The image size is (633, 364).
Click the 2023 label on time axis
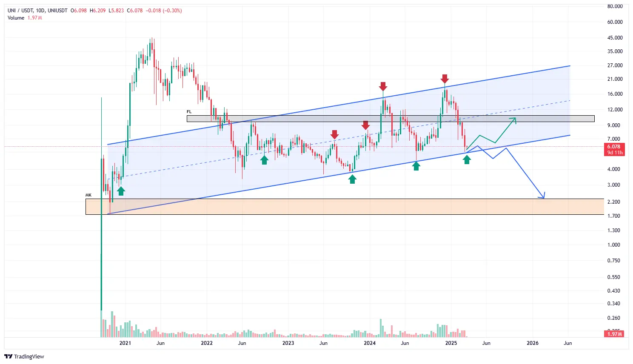coord(288,343)
